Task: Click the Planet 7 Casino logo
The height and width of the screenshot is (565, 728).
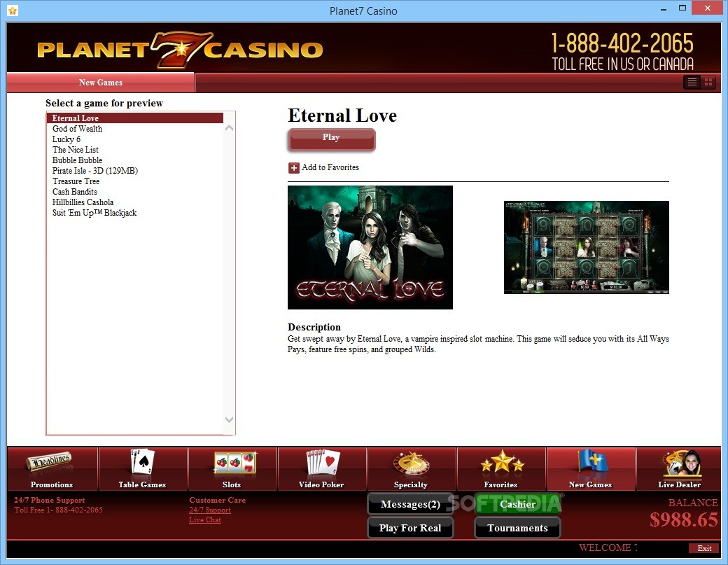Action: pos(180,50)
